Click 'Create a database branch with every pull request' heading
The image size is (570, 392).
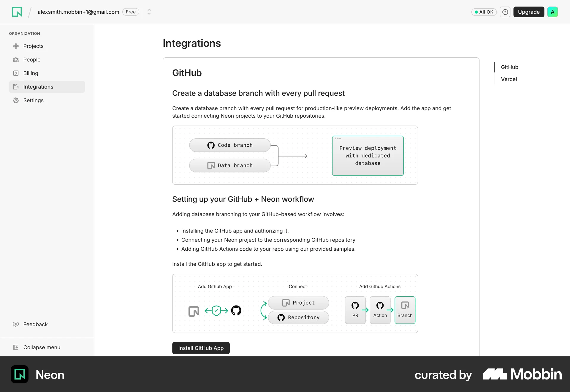click(x=258, y=93)
